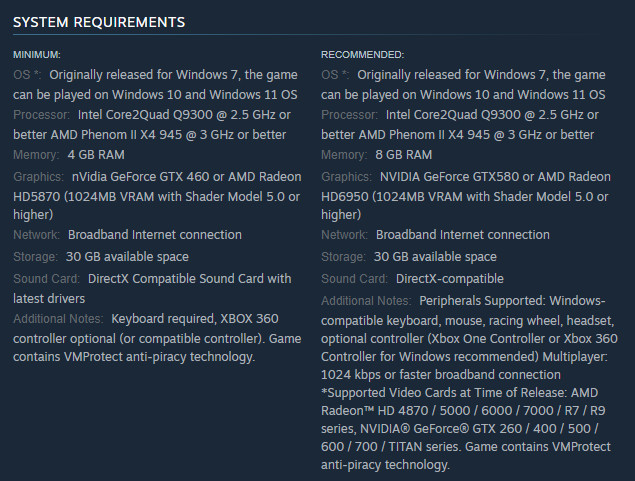This screenshot has height=481, width=635.
Task: Click minimum Memory label
Action: [36, 155]
